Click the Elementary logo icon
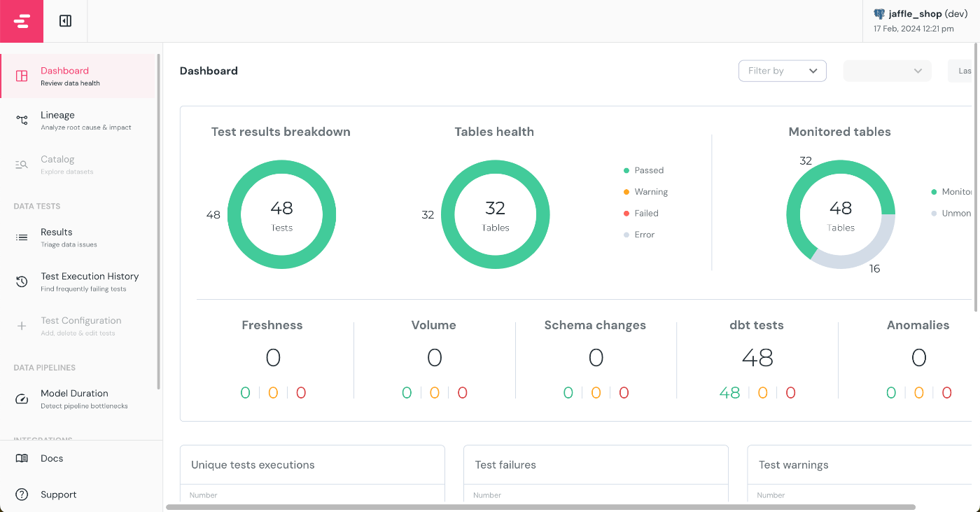Screen dimensions: 980x512 [22, 21]
